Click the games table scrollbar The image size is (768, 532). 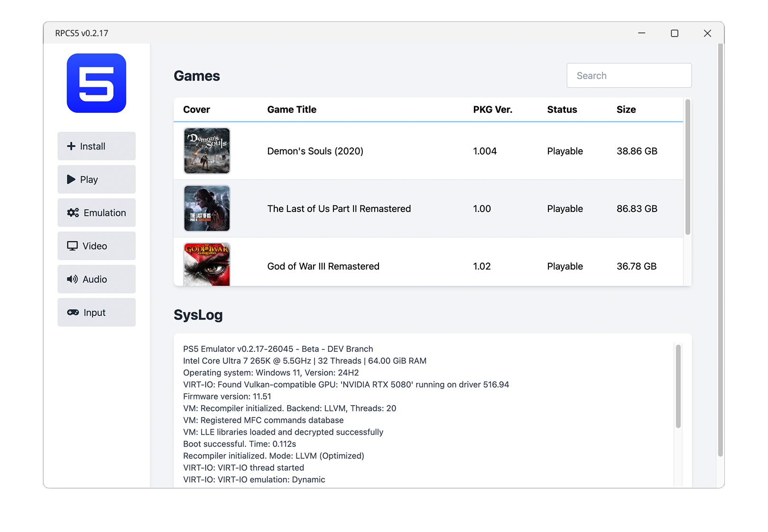coord(688,167)
